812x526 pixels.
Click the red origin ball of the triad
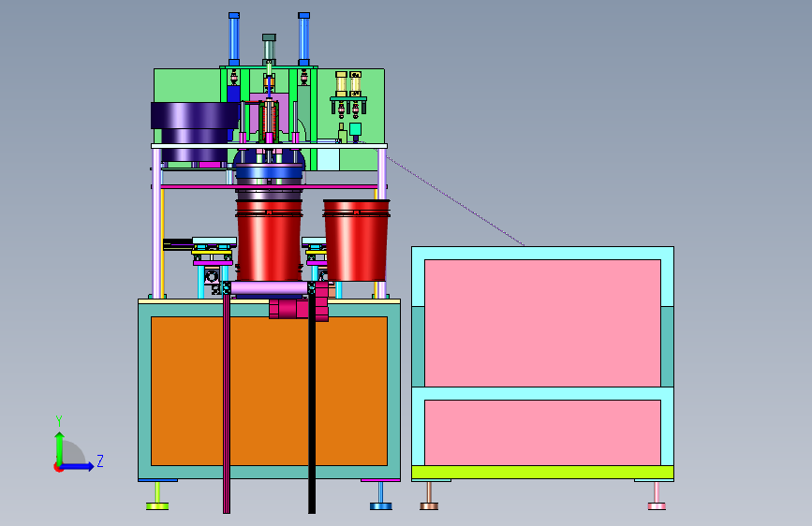click(57, 467)
